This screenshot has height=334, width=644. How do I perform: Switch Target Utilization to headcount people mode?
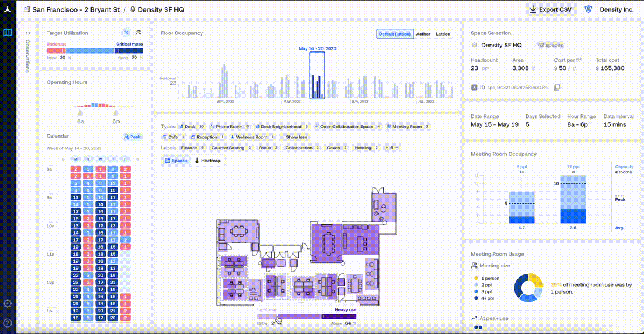click(x=138, y=33)
